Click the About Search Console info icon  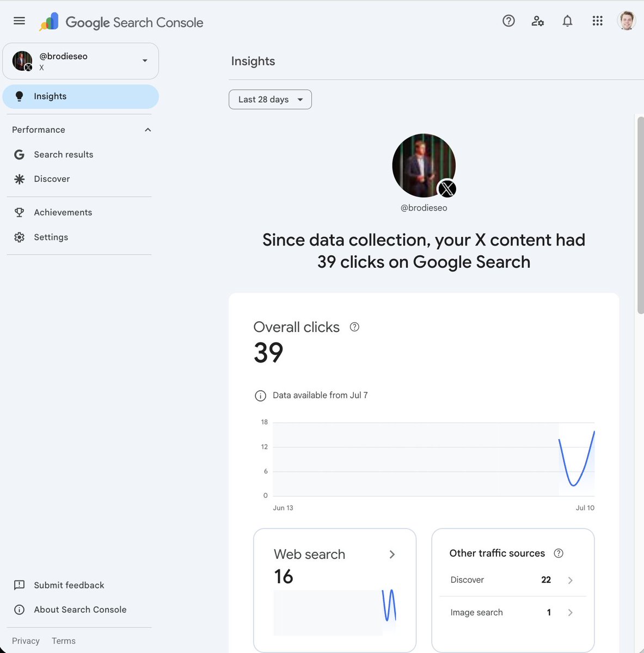pos(19,609)
